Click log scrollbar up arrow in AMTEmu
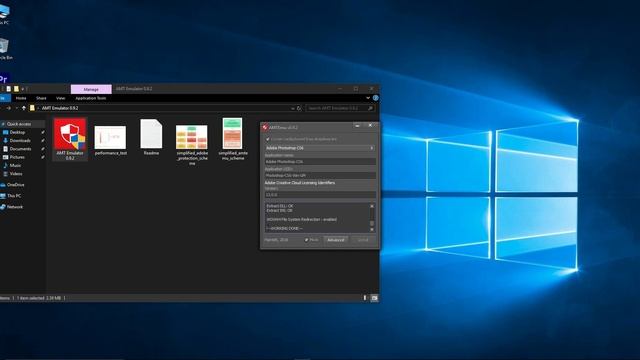 click(372, 206)
